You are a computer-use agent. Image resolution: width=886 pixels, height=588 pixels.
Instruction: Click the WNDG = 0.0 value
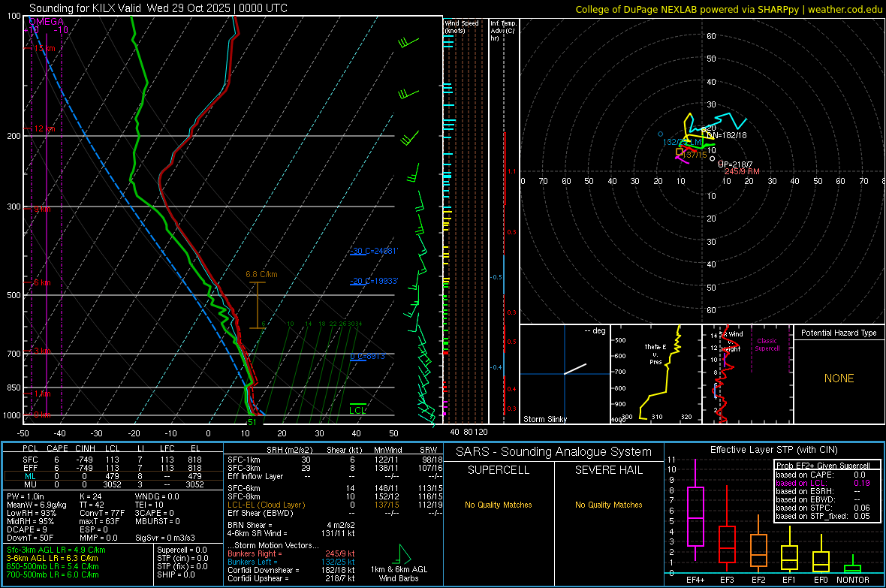[157, 496]
